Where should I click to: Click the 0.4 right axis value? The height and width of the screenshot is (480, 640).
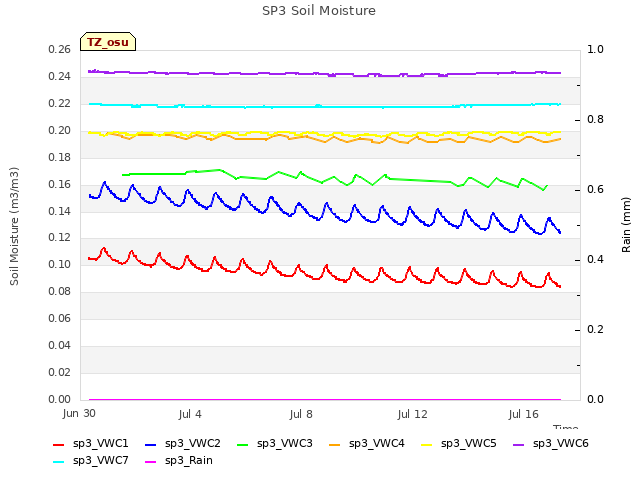click(x=595, y=260)
